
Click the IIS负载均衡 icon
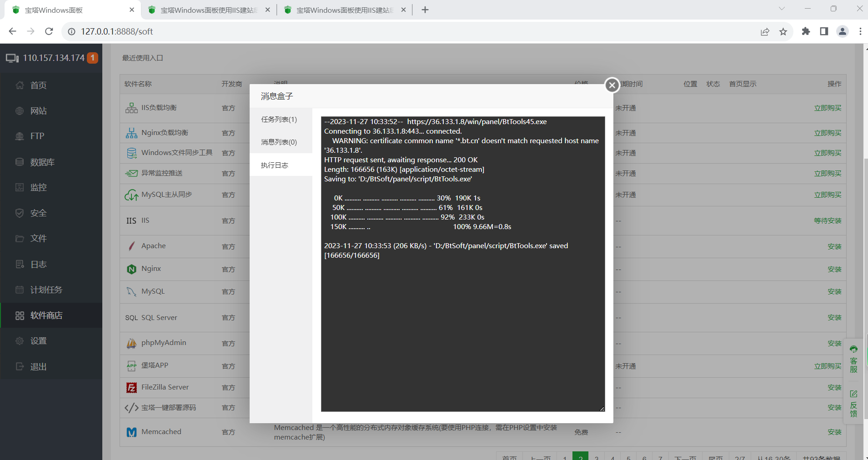[131, 108]
